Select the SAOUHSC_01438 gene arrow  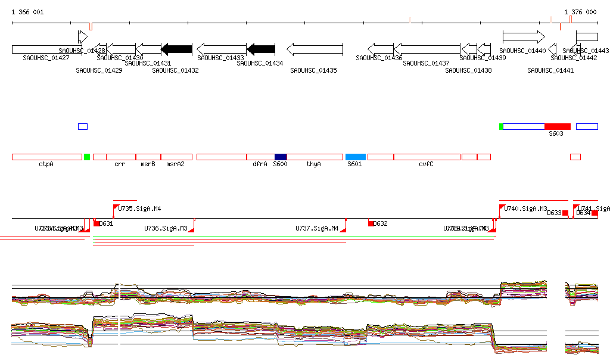coord(469,49)
